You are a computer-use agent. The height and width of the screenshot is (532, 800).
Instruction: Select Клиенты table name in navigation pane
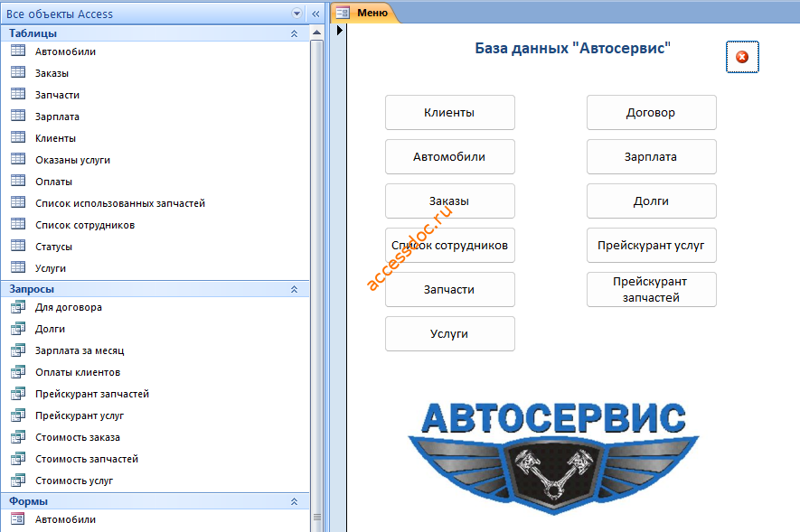[x=56, y=138]
